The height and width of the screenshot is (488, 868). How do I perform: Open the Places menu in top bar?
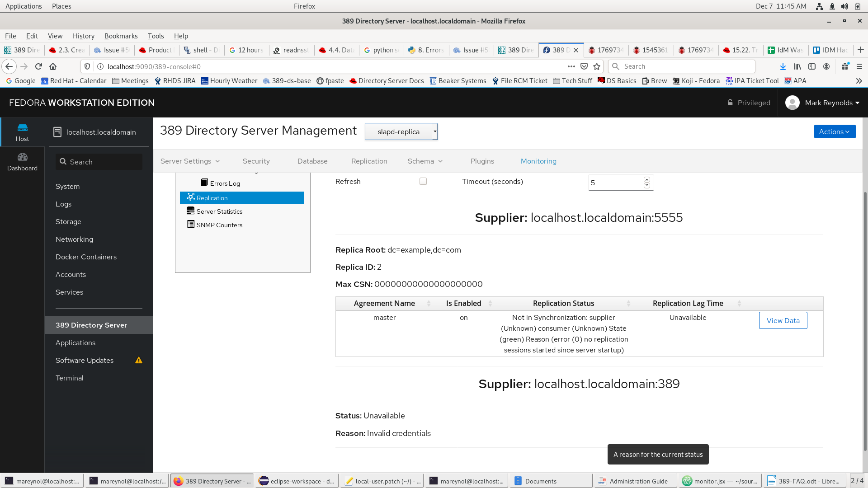(61, 6)
